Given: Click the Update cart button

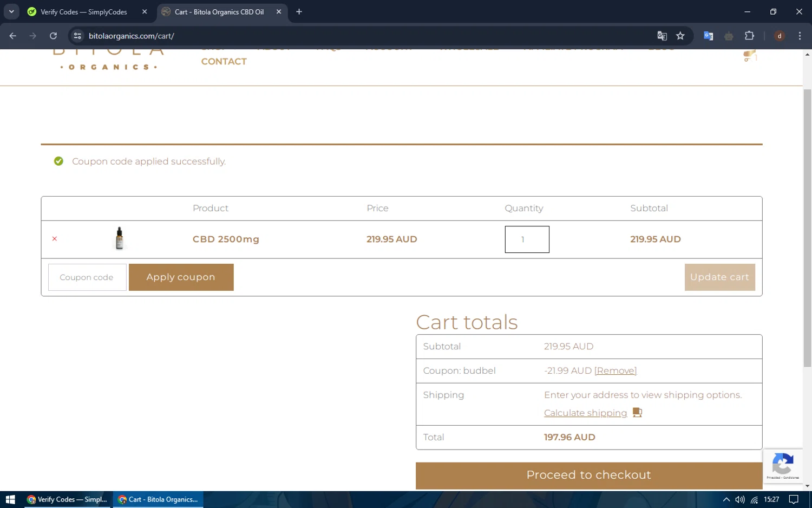Looking at the screenshot, I should coord(719,277).
